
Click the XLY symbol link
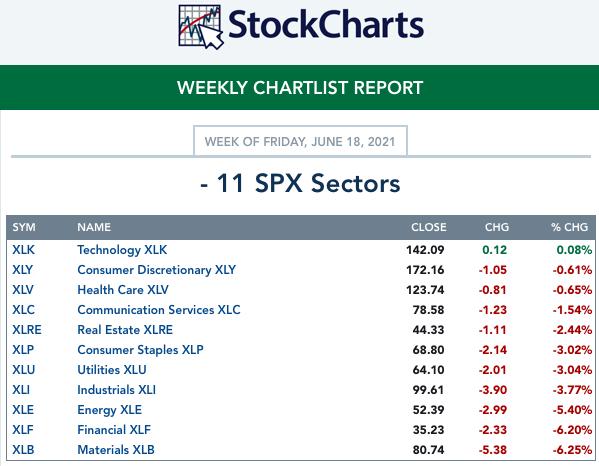pyautogui.click(x=23, y=270)
